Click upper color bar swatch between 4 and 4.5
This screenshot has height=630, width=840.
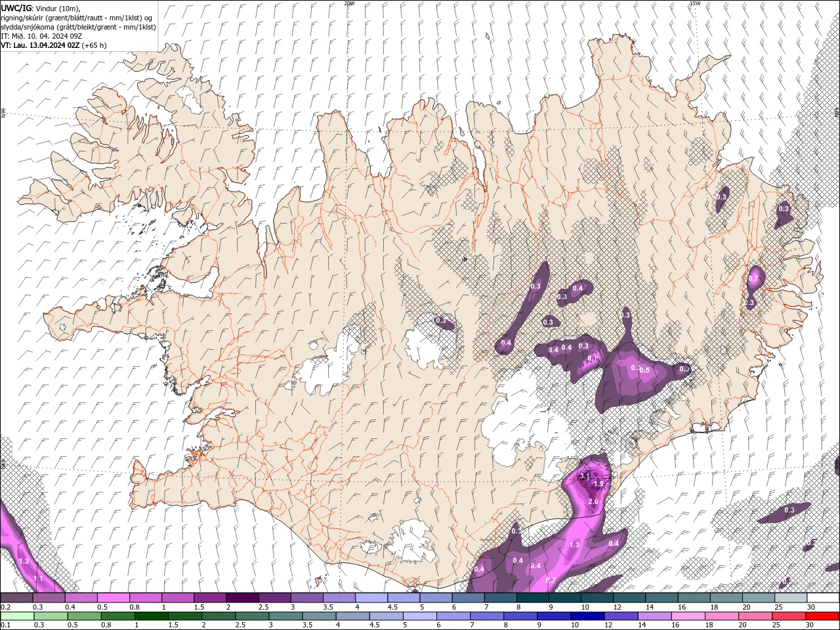click(371, 598)
